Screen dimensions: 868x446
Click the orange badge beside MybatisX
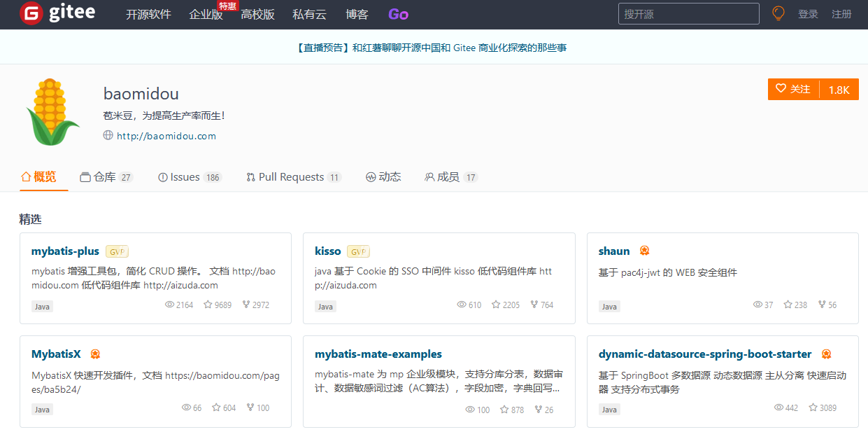pyautogui.click(x=95, y=354)
